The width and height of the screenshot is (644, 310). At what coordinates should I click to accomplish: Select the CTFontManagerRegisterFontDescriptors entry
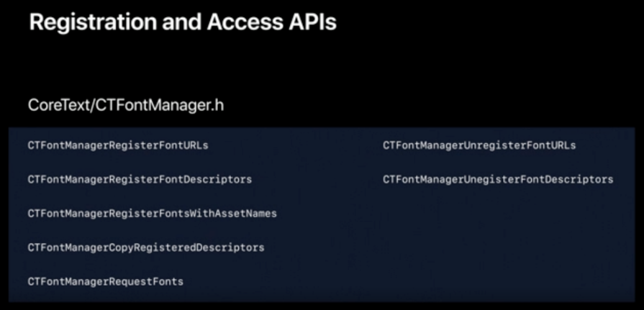[x=140, y=179]
